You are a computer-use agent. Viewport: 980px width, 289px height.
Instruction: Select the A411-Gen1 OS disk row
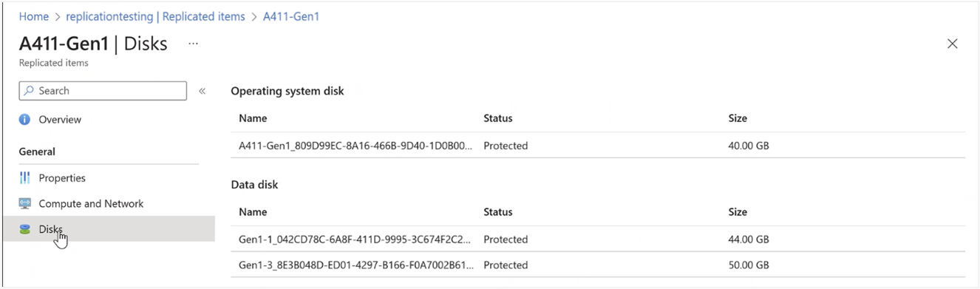point(598,146)
